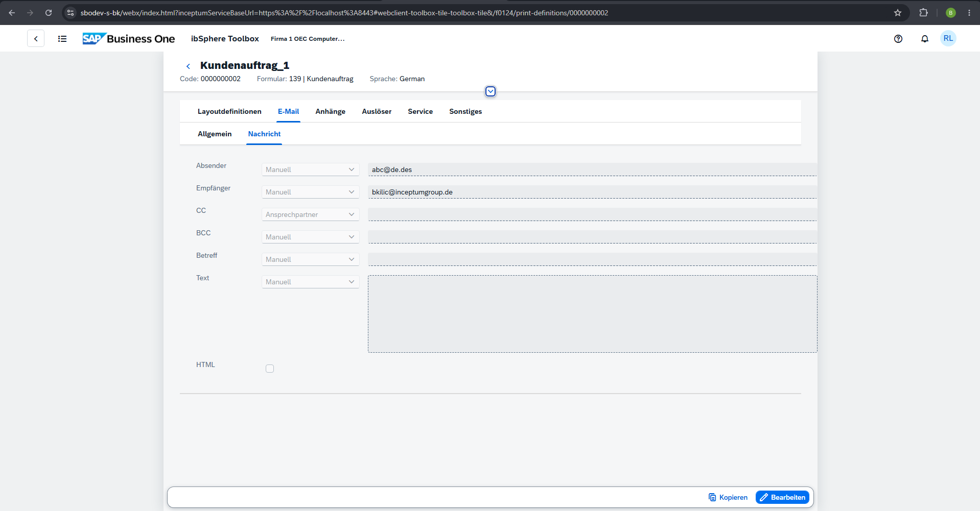Open the Chrome three-dot menu

click(969, 13)
